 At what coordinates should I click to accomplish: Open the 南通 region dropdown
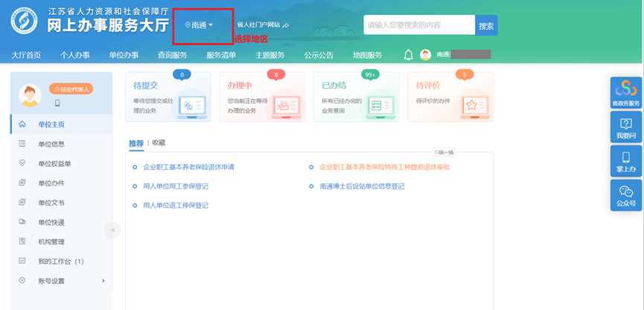point(199,25)
